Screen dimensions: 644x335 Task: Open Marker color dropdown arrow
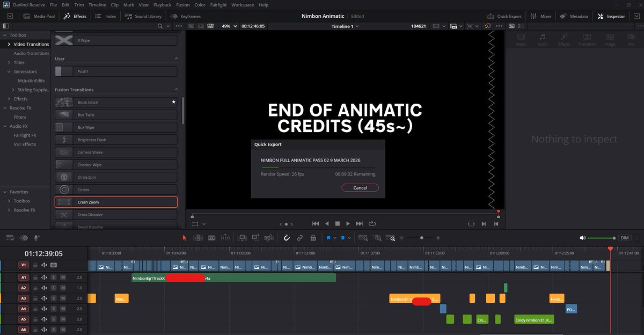(349, 238)
